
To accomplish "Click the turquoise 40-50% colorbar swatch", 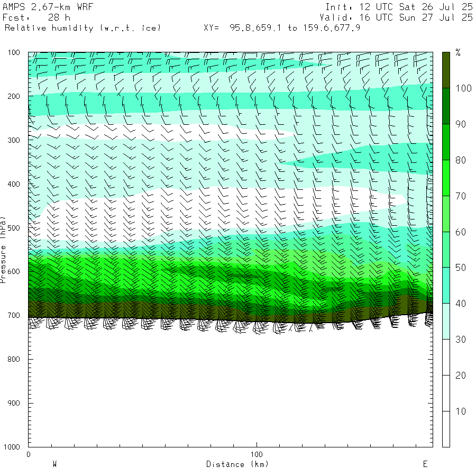I will (446, 286).
